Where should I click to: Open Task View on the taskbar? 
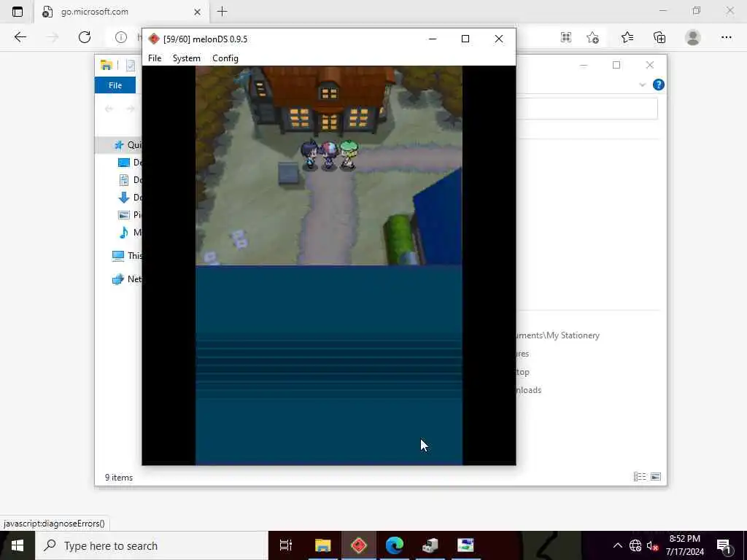pos(286,545)
